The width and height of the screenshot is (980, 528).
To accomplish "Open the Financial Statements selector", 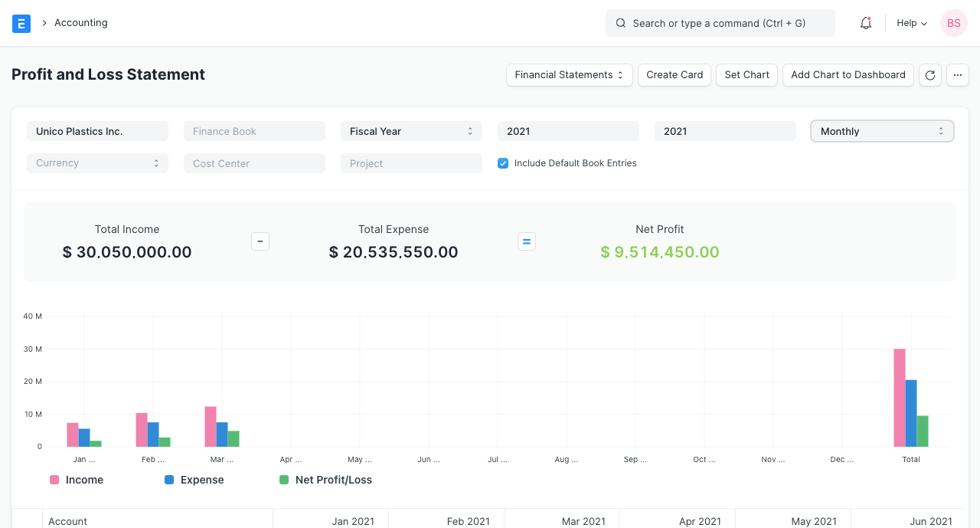I will 569,75.
